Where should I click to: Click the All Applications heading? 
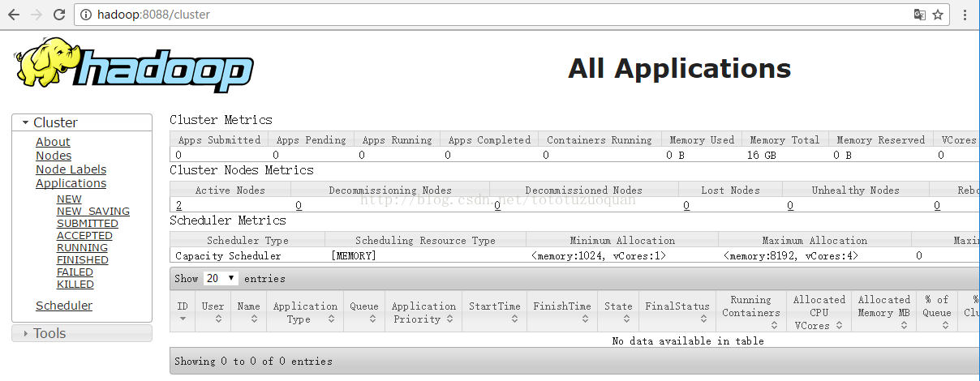(x=680, y=68)
